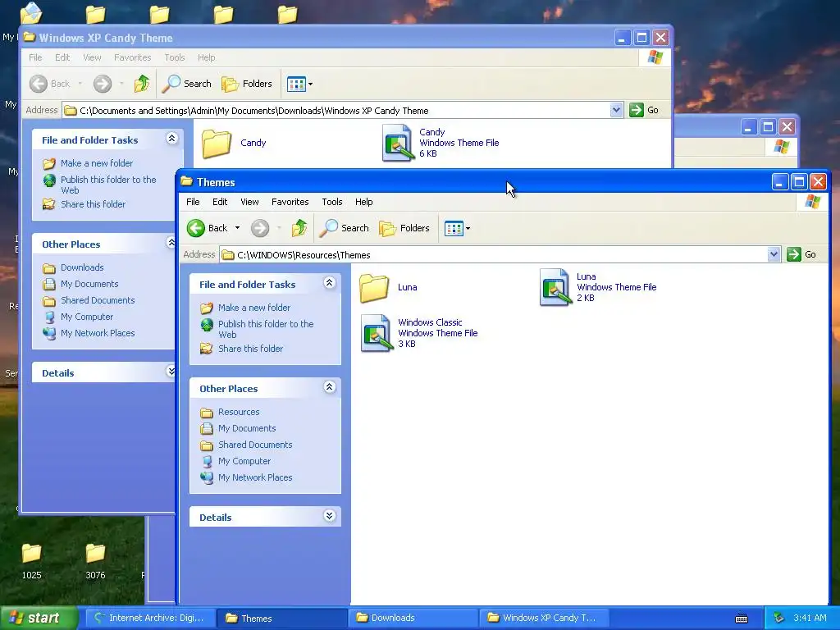Go up one folder in Themes window

(x=299, y=228)
